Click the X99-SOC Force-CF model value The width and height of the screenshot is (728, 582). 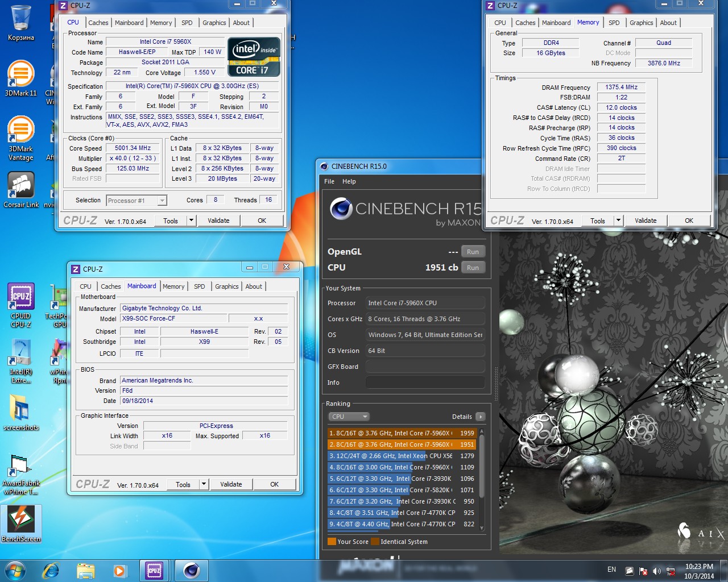coord(175,318)
